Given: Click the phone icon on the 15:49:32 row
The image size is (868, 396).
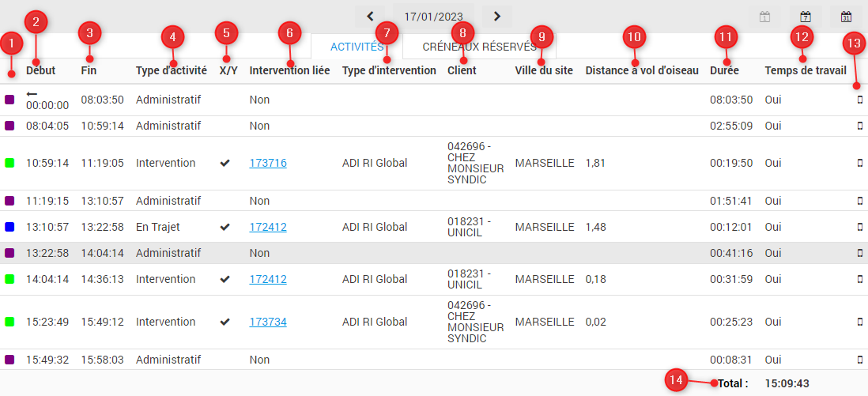Looking at the screenshot, I should (x=860, y=360).
